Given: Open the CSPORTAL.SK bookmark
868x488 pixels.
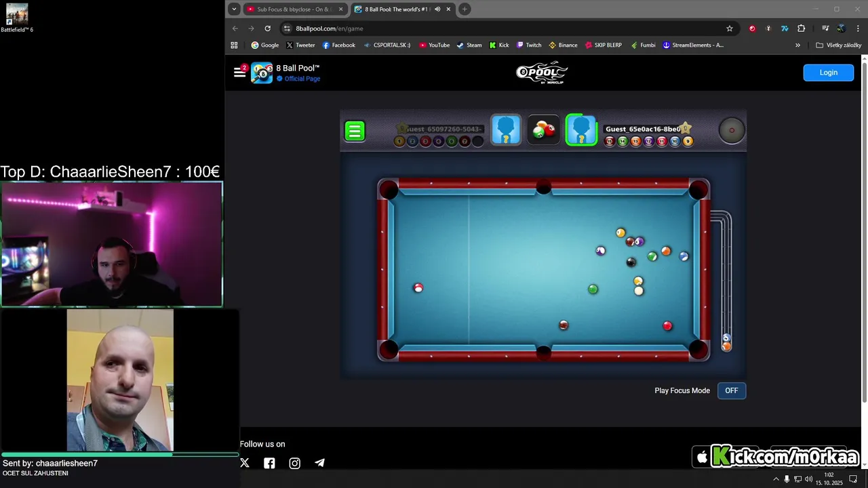Looking at the screenshot, I should (x=387, y=45).
